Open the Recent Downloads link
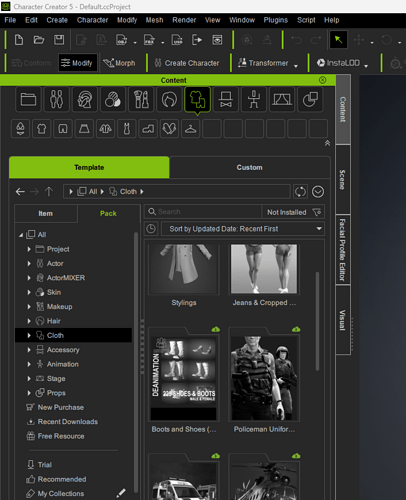406x500 pixels. 62,422
